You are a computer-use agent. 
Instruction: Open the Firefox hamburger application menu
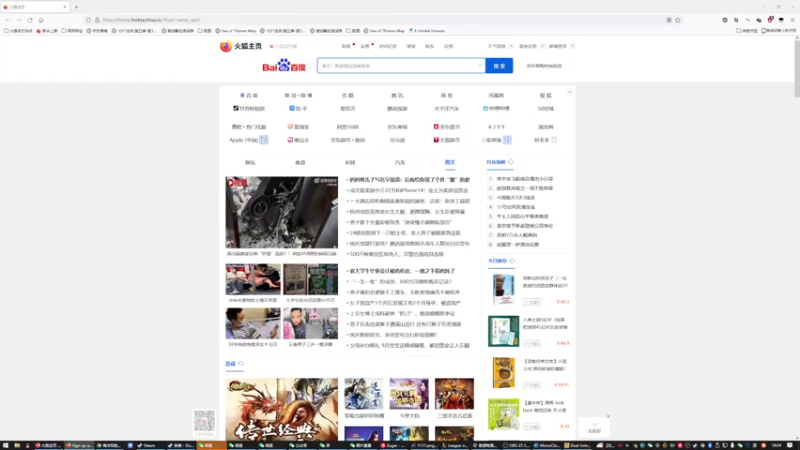[792, 20]
